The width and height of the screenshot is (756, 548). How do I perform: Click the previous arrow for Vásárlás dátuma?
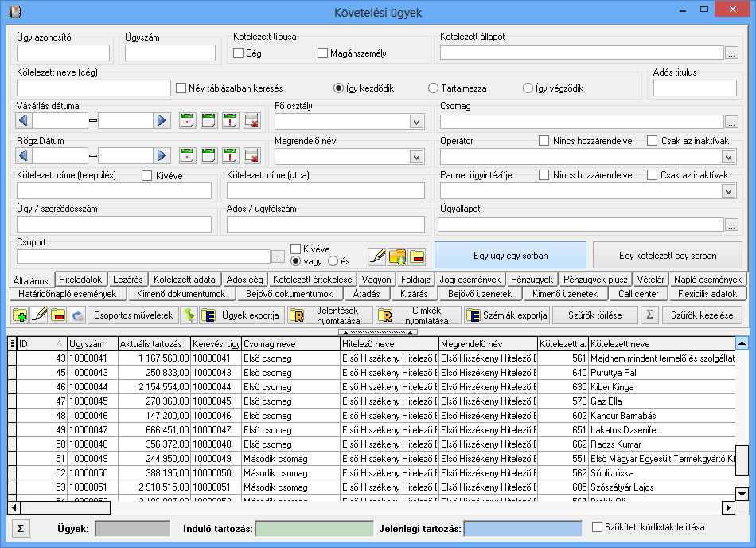click(x=23, y=120)
